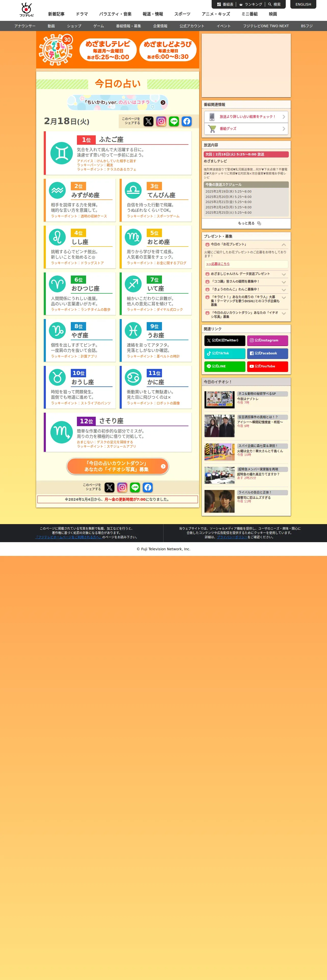Open 報道・情報 menu item

[x=153, y=14]
